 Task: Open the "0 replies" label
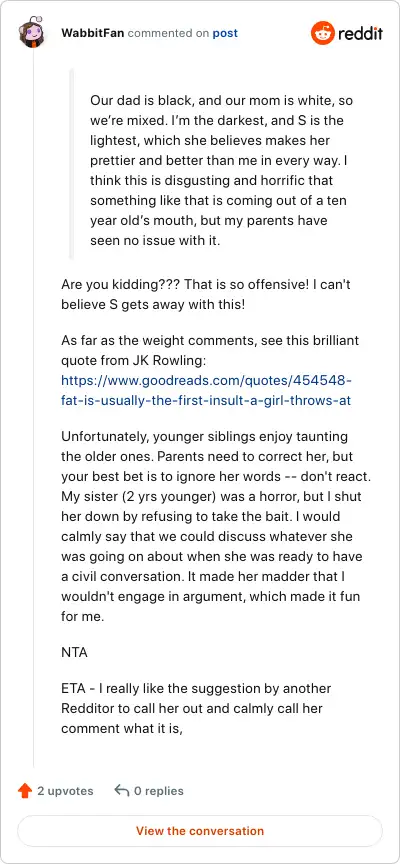(x=159, y=791)
